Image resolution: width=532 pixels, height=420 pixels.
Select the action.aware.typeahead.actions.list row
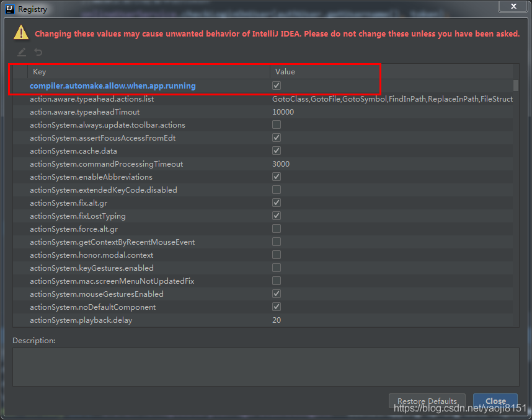92,99
